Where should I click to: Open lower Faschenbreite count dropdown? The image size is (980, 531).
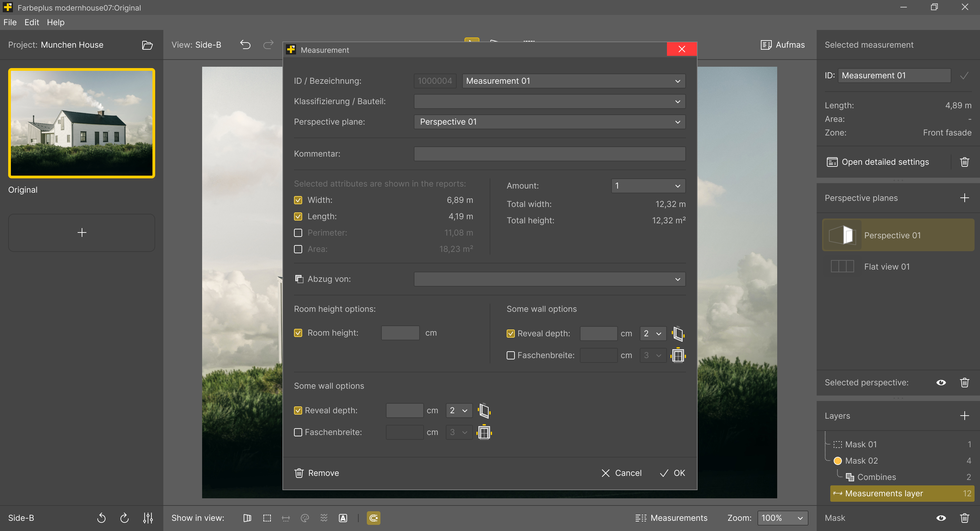459,432
